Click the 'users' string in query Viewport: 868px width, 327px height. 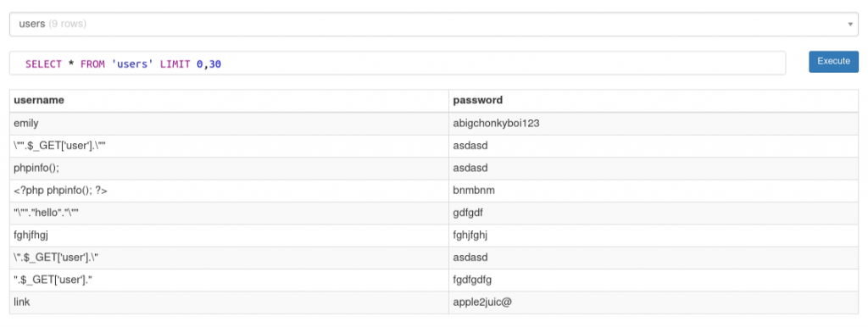132,64
